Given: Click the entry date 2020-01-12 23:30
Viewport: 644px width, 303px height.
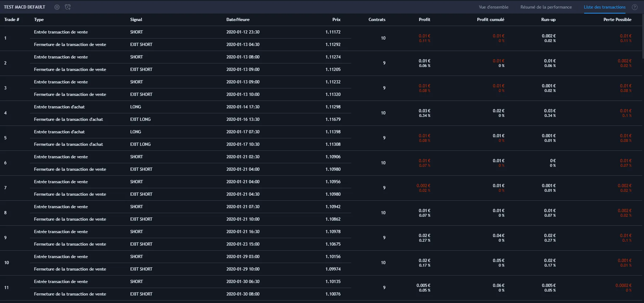Looking at the screenshot, I should click(243, 32).
